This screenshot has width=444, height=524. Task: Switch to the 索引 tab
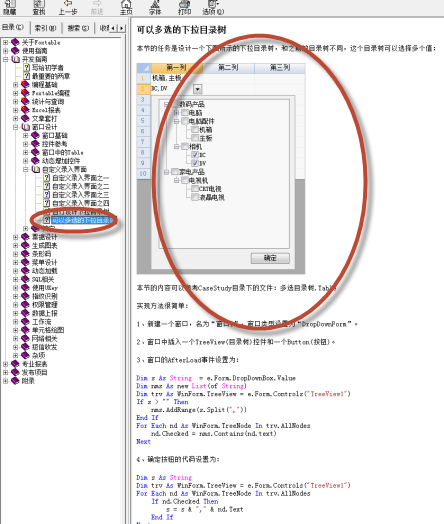coord(45,28)
